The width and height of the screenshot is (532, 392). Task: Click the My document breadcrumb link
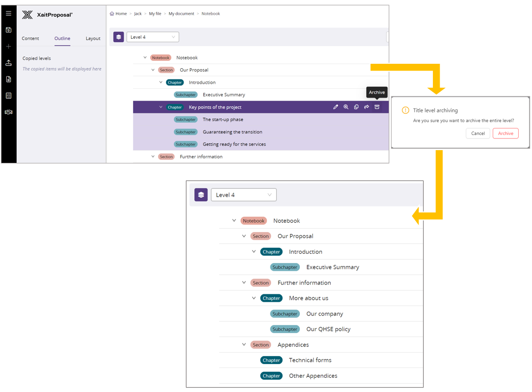coord(181,14)
